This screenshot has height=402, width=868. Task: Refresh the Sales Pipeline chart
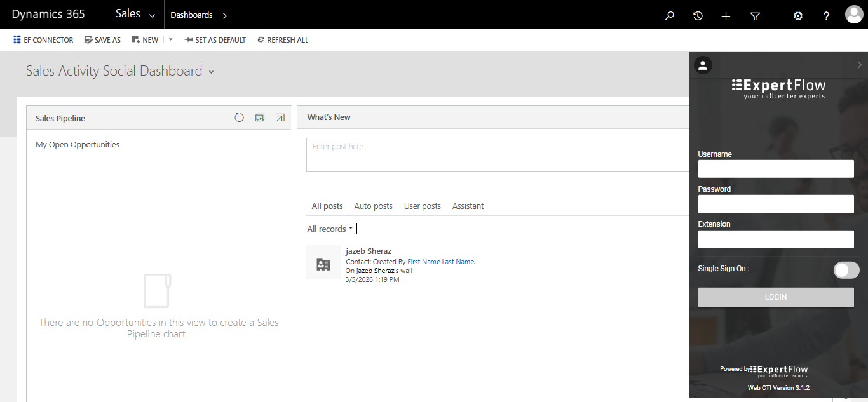239,117
